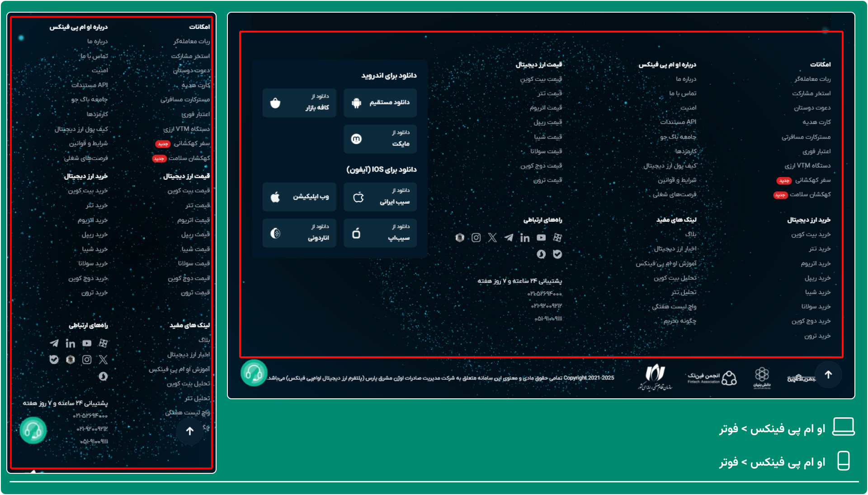The width and height of the screenshot is (868, 495).
Task: Open the Bitcoin price link in desktop footer
Action: click(541, 79)
